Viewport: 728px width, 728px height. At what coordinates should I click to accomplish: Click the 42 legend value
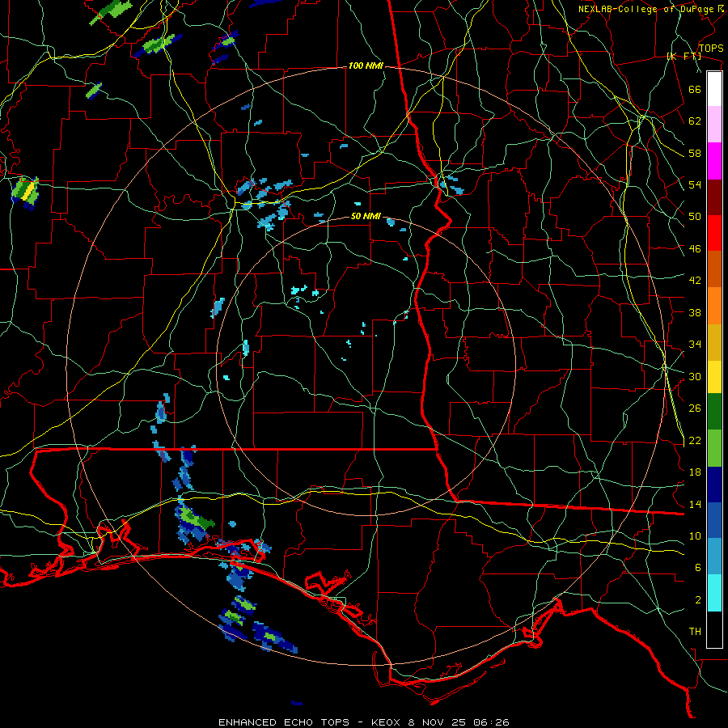pos(695,281)
